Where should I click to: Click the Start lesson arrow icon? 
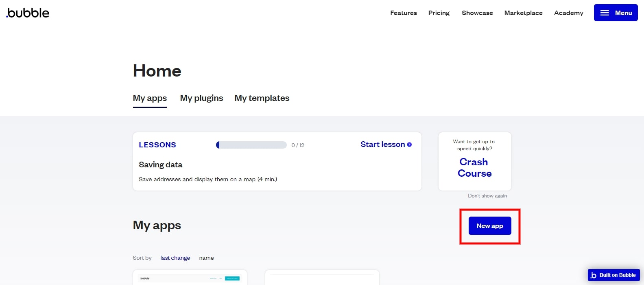[409, 145]
